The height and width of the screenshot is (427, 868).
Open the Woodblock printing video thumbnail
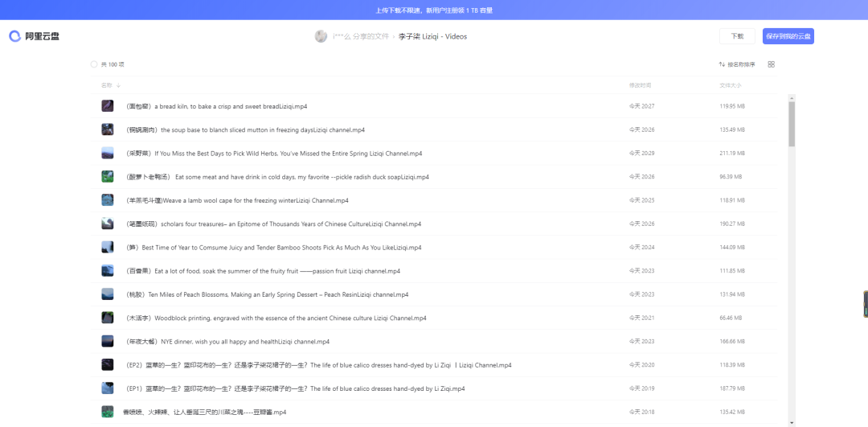(x=108, y=318)
